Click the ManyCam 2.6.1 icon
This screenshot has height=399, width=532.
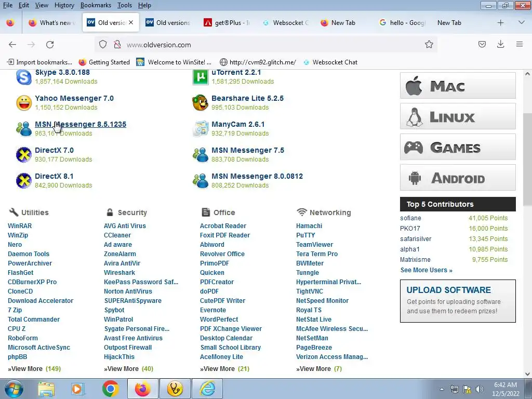pyautogui.click(x=200, y=129)
